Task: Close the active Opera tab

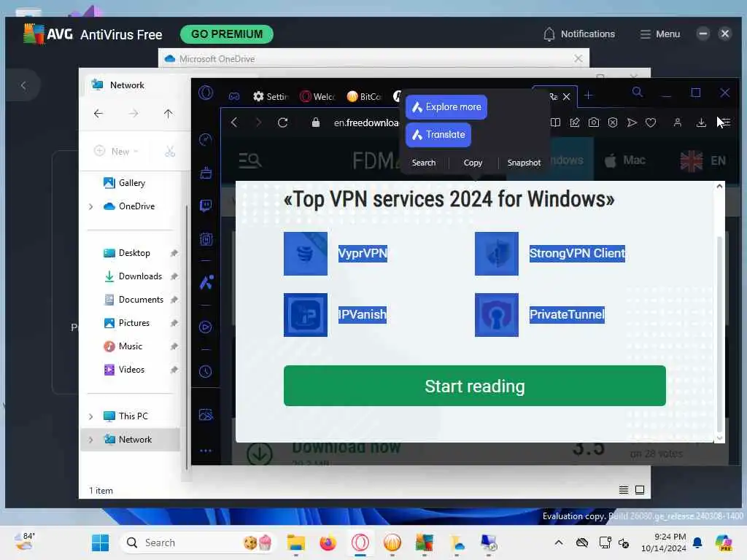Action: 566,97
